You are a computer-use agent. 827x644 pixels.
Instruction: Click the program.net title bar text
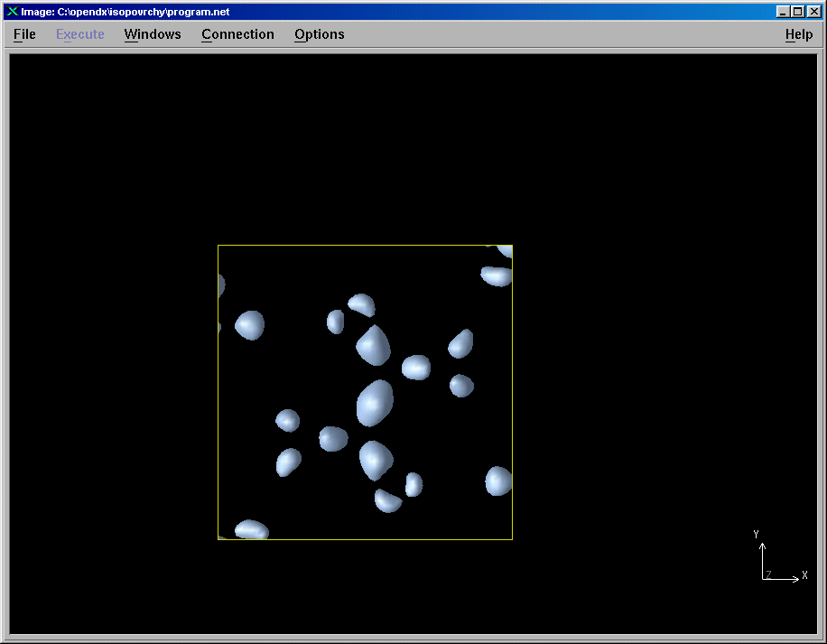coord(125,12)
